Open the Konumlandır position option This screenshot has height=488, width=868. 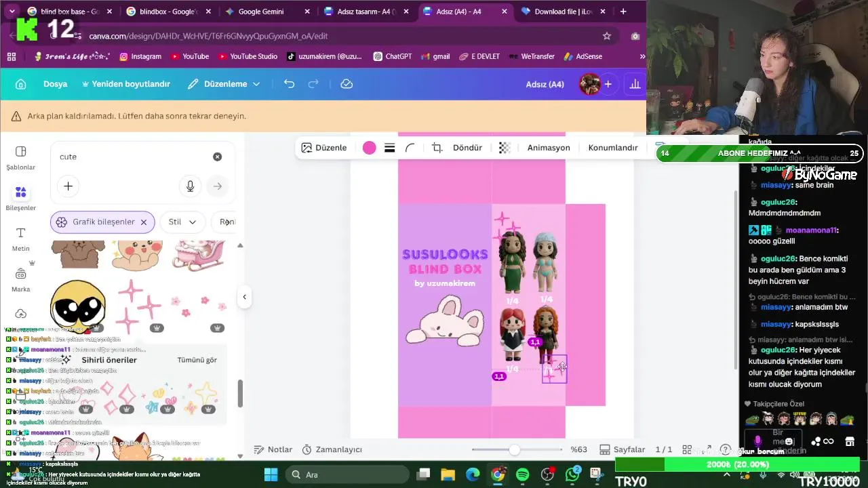pos(613,148)
